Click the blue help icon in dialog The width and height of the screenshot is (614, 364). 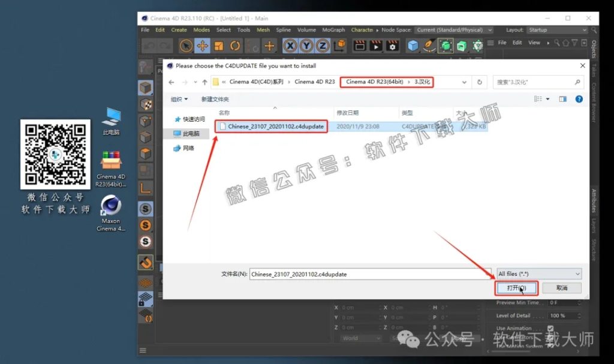pos(579,99)
